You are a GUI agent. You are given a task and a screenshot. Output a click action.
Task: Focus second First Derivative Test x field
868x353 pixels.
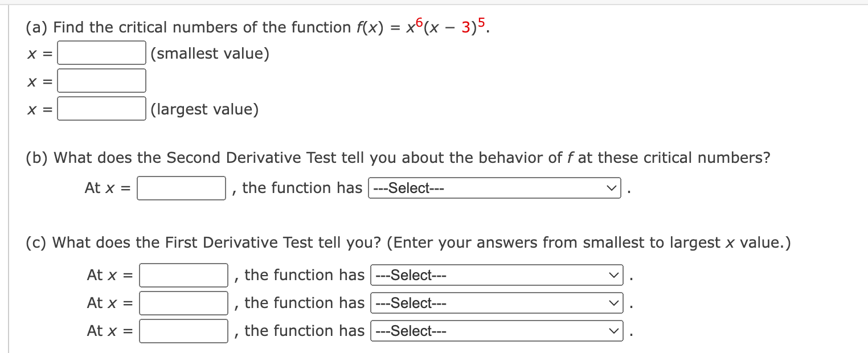(x=184, y=303)
